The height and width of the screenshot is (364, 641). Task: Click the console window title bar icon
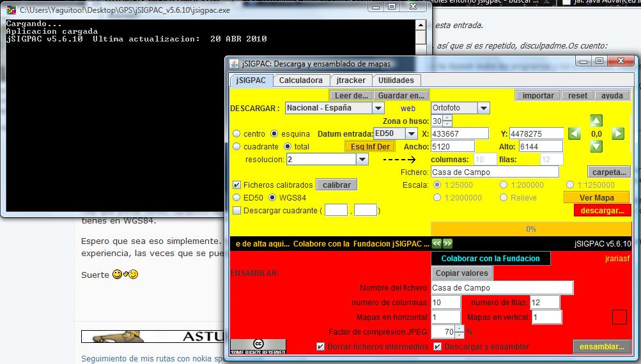point(12,10)
